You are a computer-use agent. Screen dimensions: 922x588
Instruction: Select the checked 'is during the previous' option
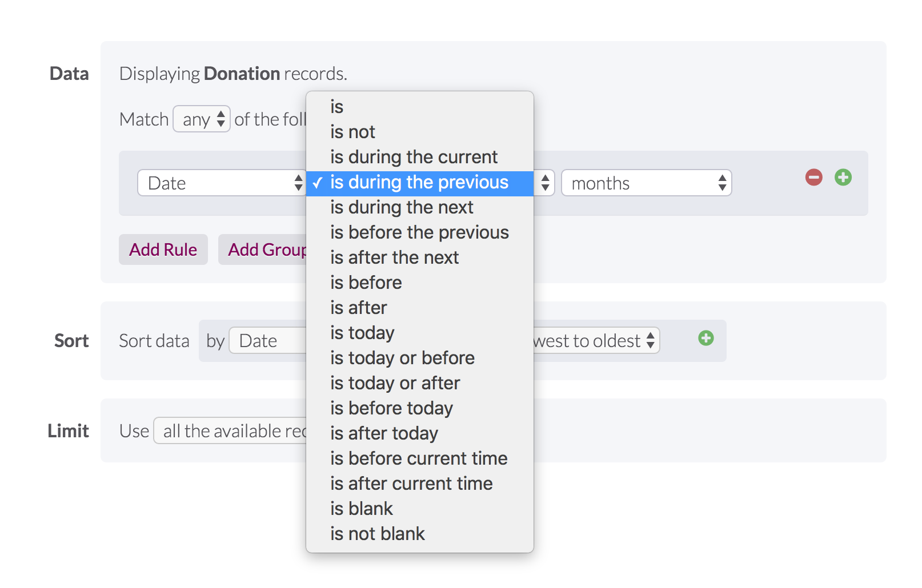(x=419, y=183)
